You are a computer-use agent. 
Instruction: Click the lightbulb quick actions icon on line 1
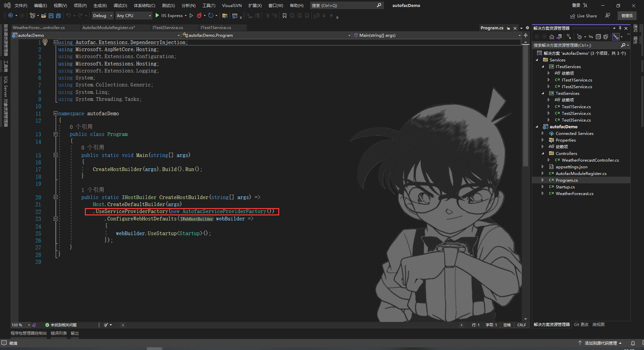point(45,42)
